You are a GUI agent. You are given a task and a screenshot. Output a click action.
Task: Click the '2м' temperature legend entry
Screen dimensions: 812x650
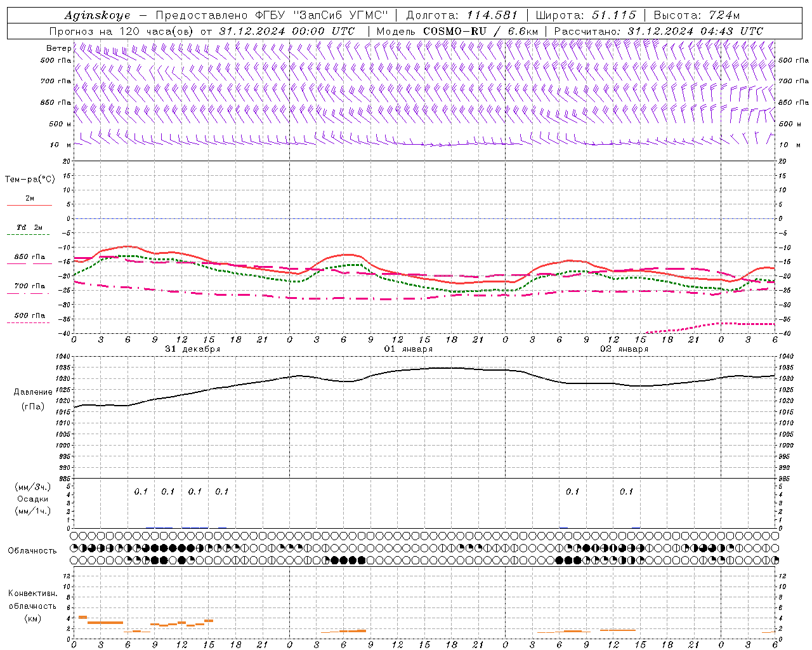click(x=30, y=199)
